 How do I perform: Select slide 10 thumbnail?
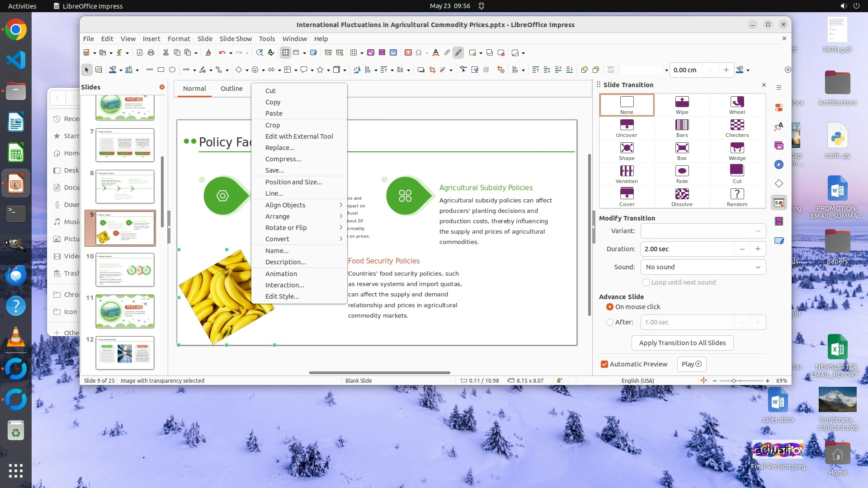coord(125,270)
